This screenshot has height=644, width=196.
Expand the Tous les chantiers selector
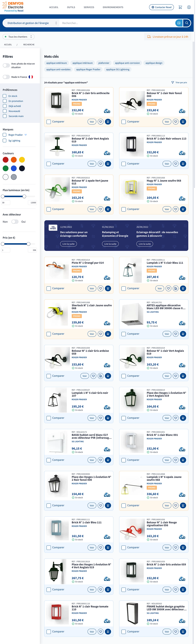pyautogui.click(x=19, y=37)
